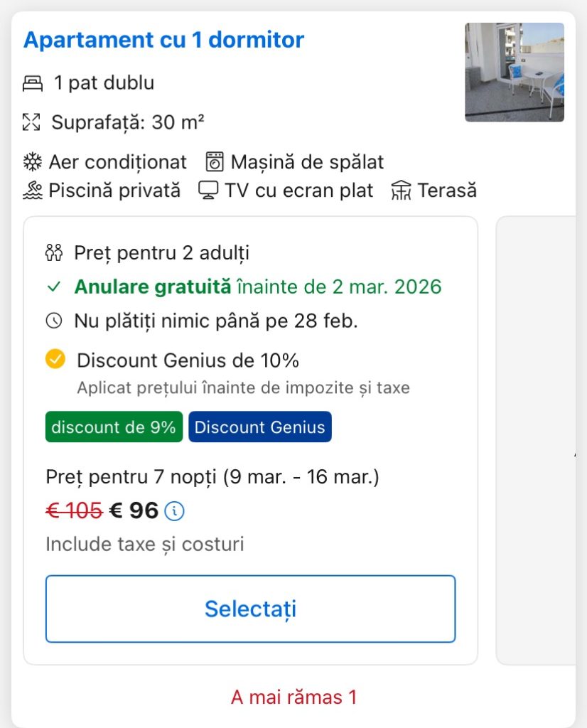Click the yellow Genius discount checkmark

(x=55, y=360)
